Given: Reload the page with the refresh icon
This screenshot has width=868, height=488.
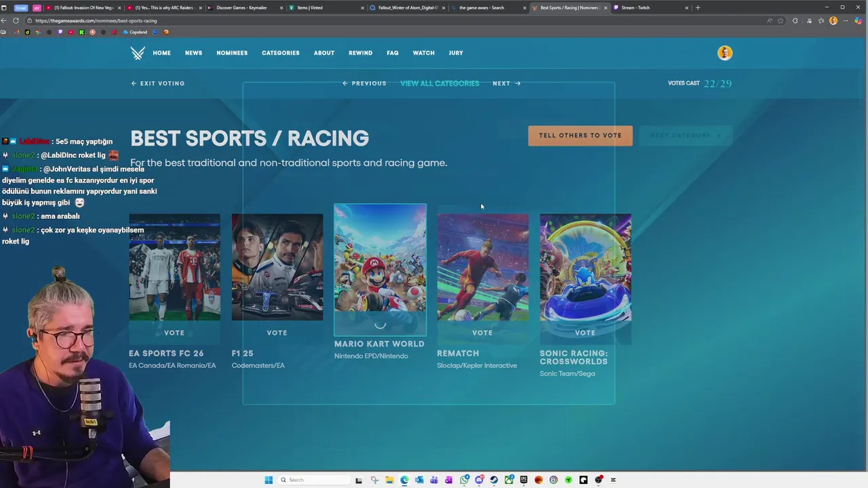Looking at the screenshot, I should click(16, 20).
